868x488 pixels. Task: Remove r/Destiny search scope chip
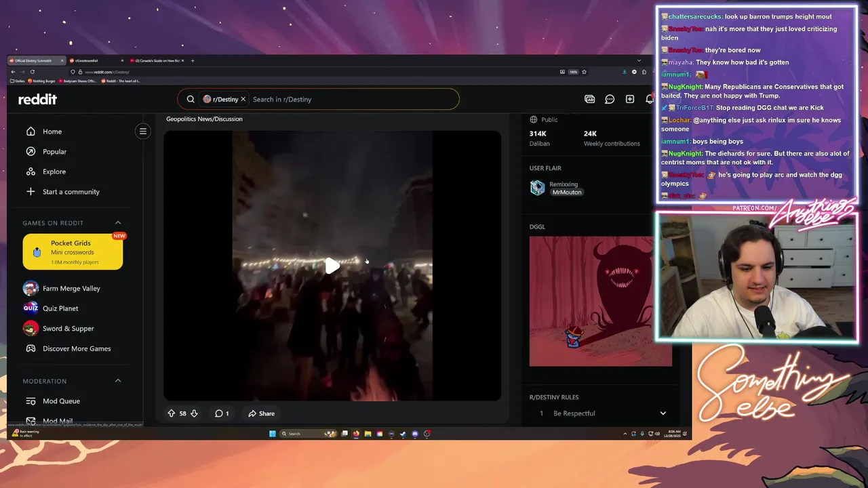pos(243,99)
